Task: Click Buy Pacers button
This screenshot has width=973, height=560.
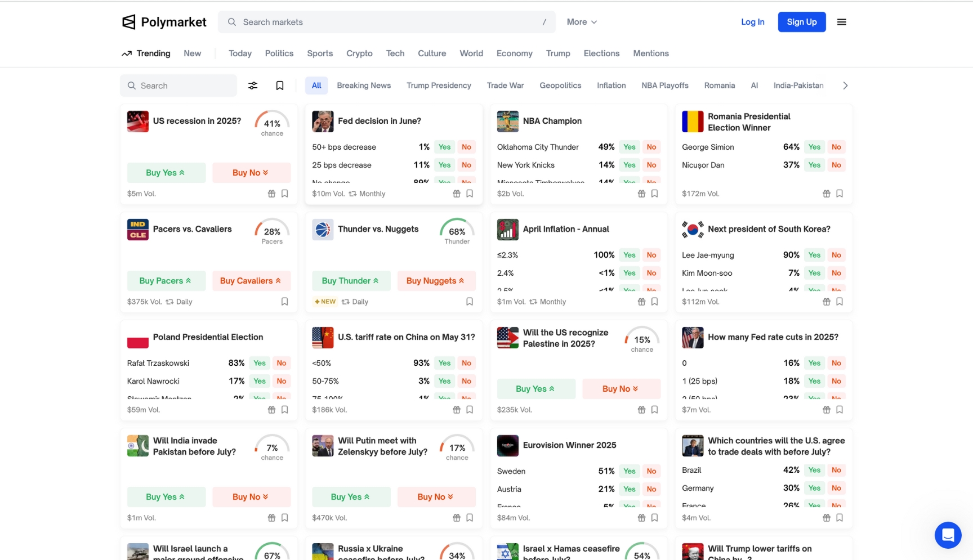Action: 166,281
